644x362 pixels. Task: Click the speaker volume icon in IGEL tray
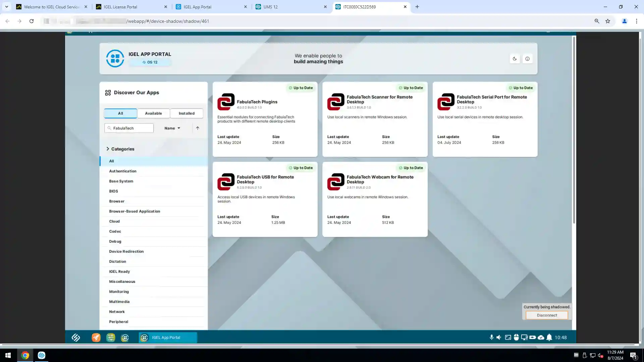coord(499,338)
